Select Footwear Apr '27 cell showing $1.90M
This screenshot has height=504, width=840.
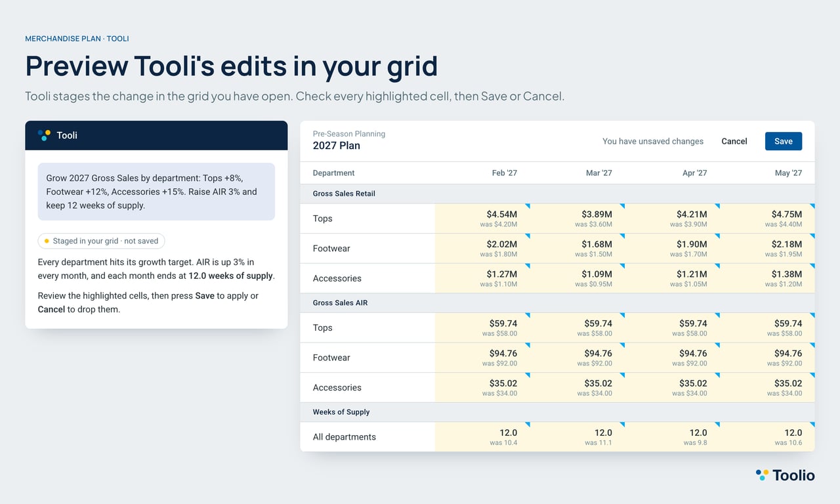673,249
